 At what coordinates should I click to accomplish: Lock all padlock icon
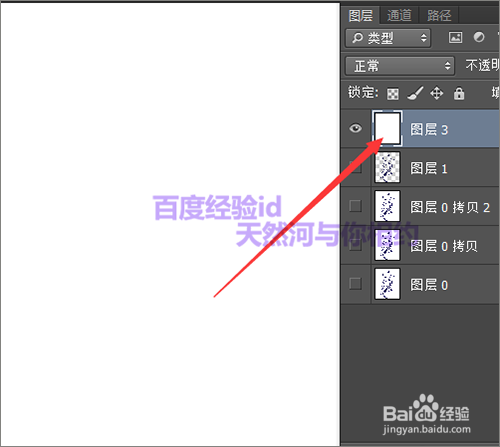pyautogui.click(x=459, y=93)
